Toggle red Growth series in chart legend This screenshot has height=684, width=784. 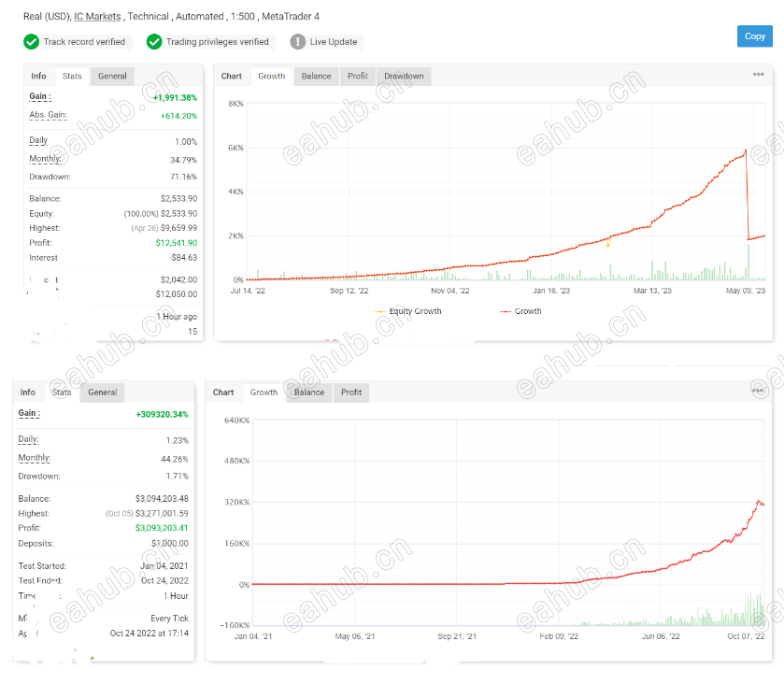520,311
